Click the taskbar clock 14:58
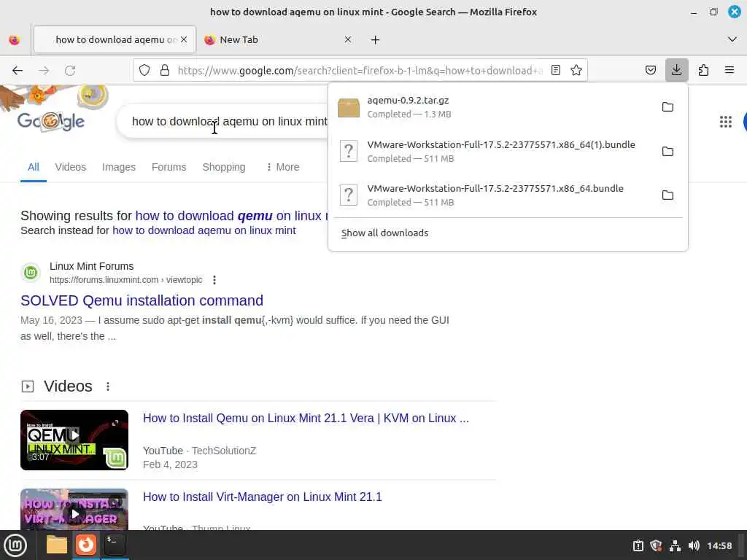Image resolution: width=747 pixels, height=560 pixels. [x=719, y=545]
